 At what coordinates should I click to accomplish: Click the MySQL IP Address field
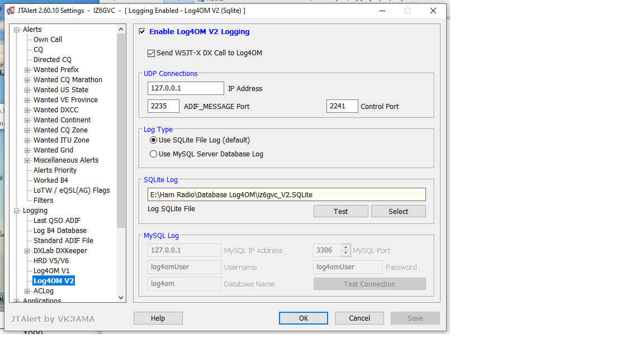pos(184,250)
